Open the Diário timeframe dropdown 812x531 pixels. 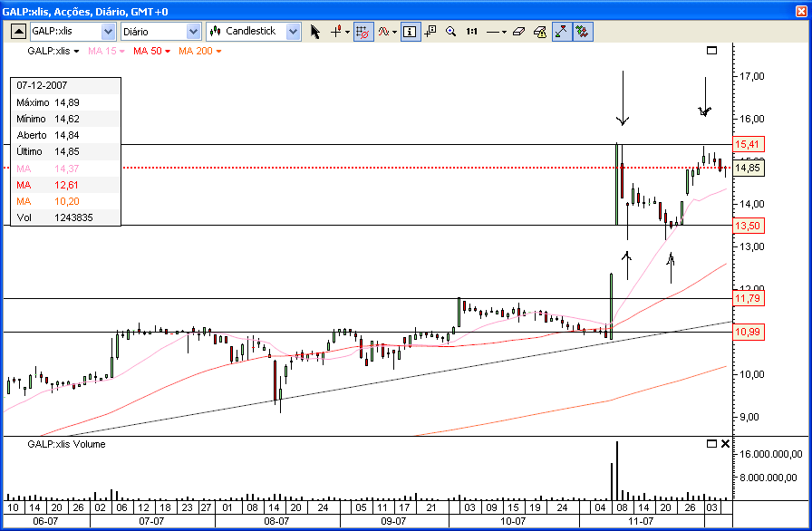coord(194,32)
